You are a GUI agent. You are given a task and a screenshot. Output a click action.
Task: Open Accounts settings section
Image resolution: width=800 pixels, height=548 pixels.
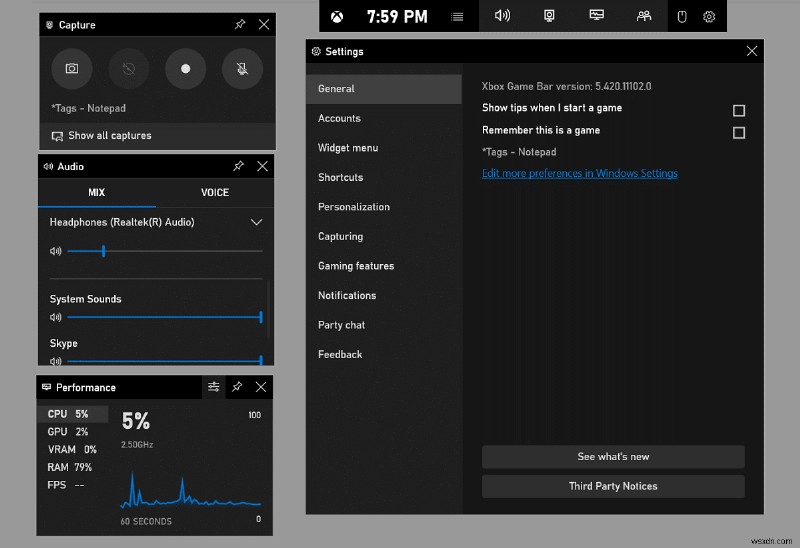[384, 118]
